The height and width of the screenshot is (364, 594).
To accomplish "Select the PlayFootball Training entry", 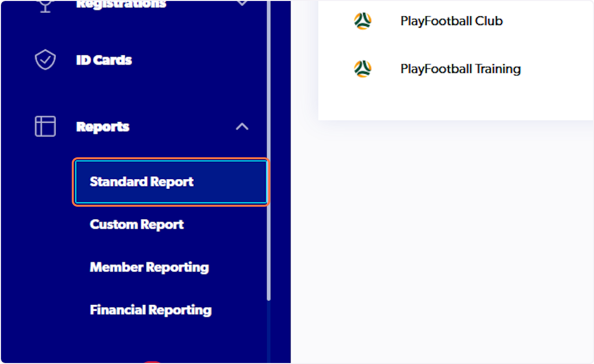I will point(460,69).
